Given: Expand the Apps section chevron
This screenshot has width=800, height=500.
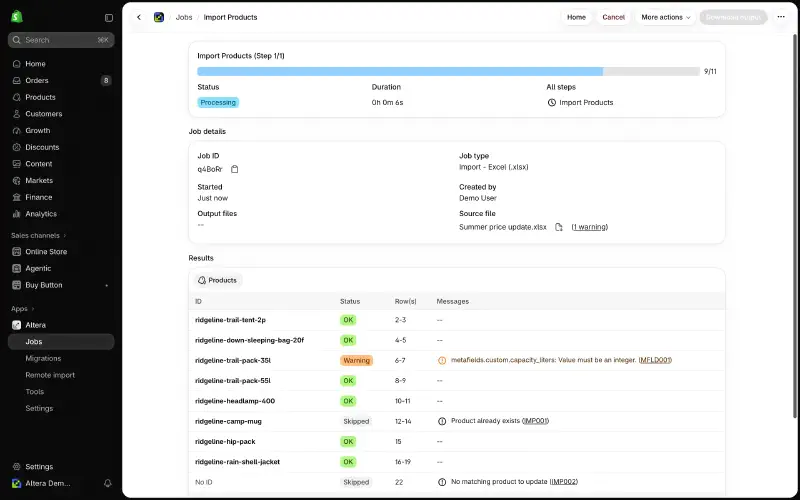Looking at the screenshot, I should [33, 309].
